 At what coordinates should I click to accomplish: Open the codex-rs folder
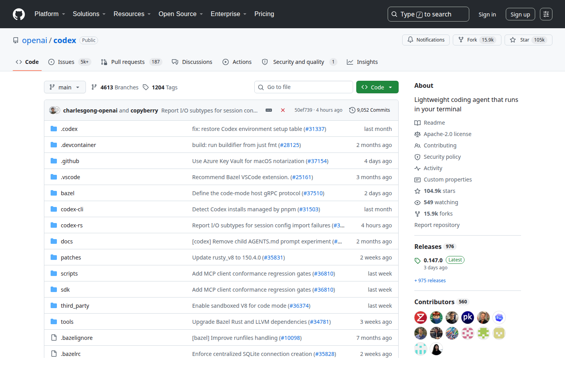(72, 225)
